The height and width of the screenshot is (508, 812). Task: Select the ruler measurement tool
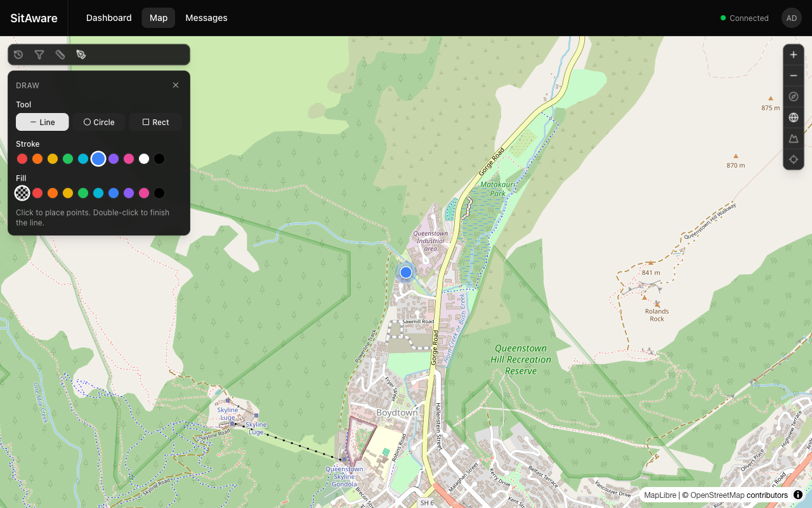pos(60,54)
